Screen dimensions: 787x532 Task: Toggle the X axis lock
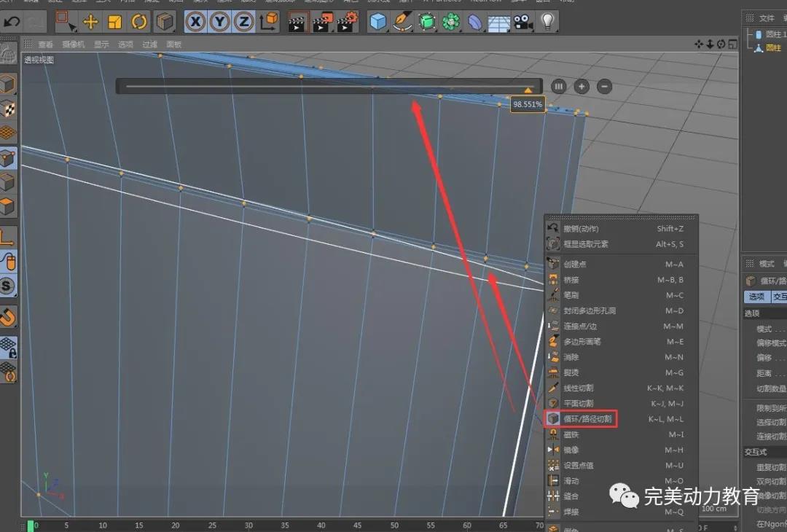pyautogui.click(x=195, y=21)
